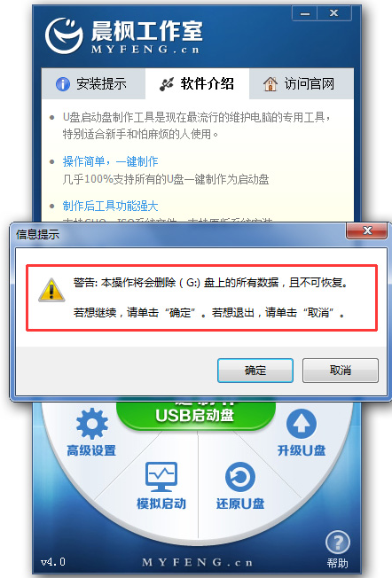Viewport: 392px width, 578px height.
Task: Switch to the 安装提示 tab
Action: pos(93,83)
